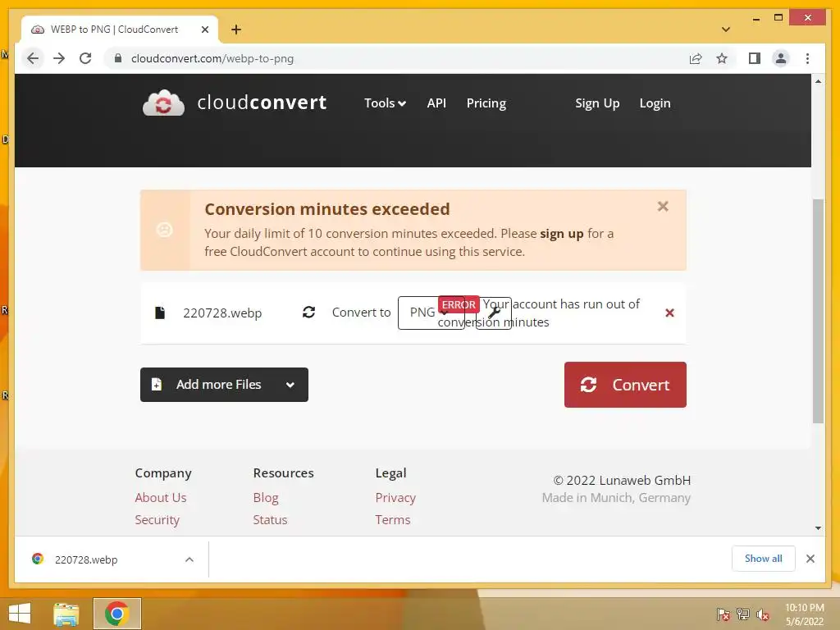The height and width of the screenshot is (630, 840).
Task: Open the Chrome three-dot menu
Action: point(807,58)
